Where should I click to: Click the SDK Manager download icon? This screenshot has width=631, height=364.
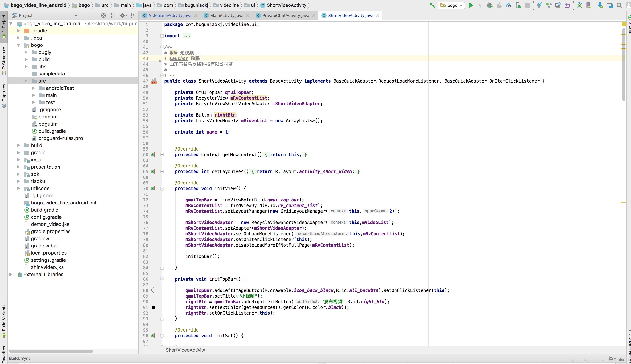click(600, 5)
